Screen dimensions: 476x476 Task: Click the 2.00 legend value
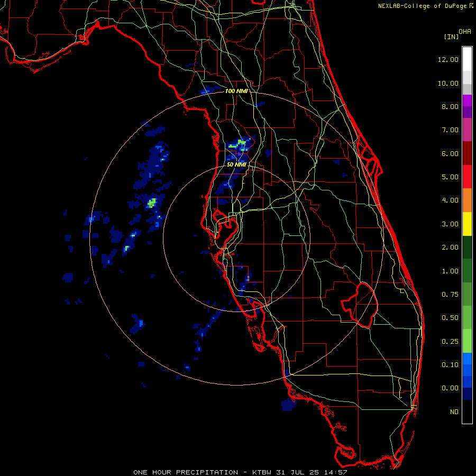coord(450,248)
